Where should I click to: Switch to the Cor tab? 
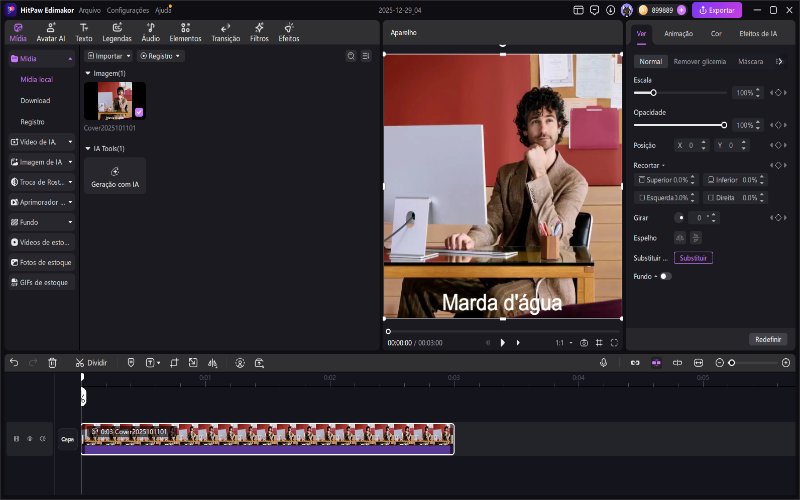[716, 33]
